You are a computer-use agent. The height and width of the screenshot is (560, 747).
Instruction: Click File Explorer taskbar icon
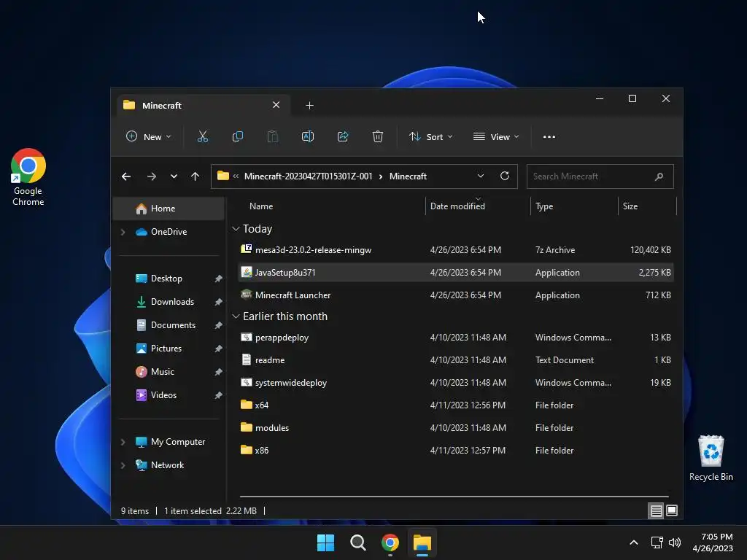(422, 542)
